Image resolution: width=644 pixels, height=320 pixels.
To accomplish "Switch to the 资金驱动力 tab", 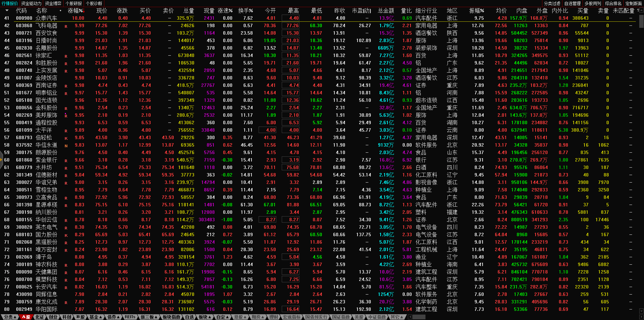I will click(31, 3).
